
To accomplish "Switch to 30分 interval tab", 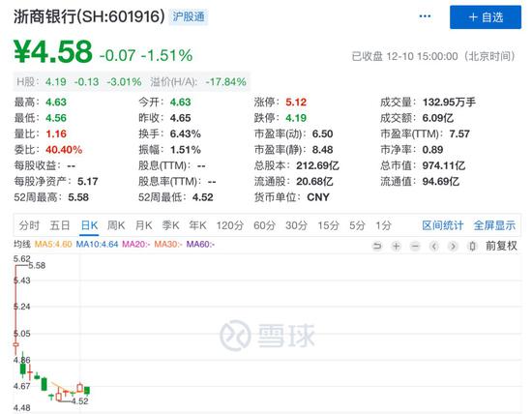I will (296, 225).
